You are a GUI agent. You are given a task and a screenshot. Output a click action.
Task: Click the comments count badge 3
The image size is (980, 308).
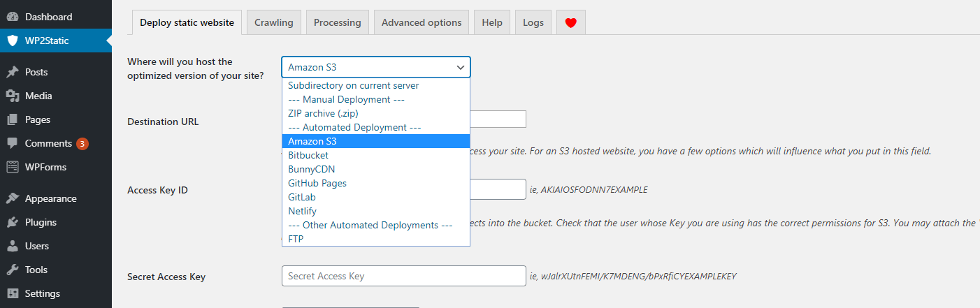pos(82,144)
